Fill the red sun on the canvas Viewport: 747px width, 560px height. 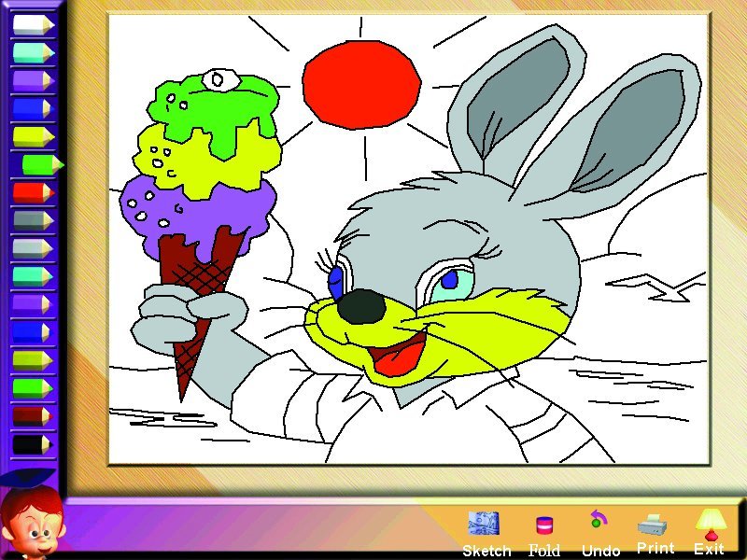(x=359, y=84)
